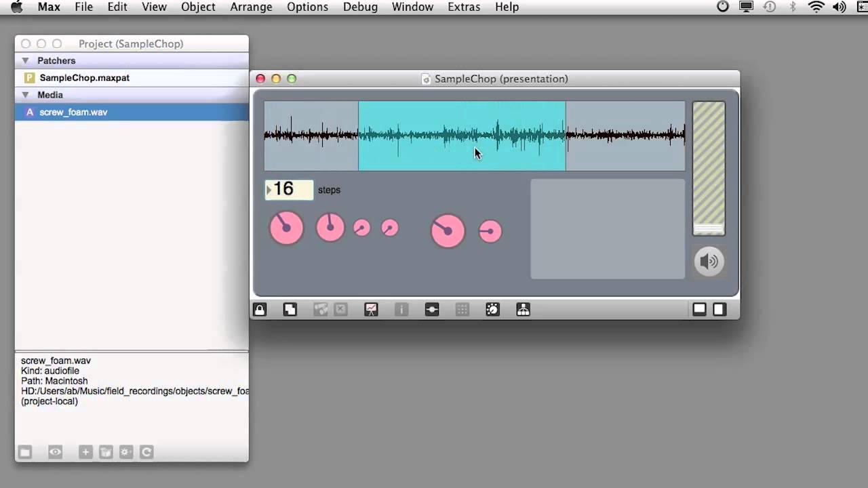Click the highlighted cyan waveform selection

(x=462, y=136)
